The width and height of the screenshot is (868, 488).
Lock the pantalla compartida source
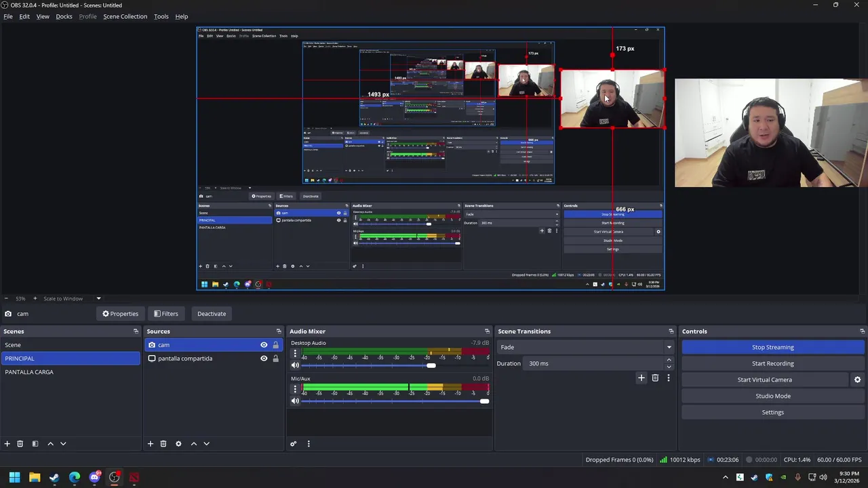coord(275,359)
